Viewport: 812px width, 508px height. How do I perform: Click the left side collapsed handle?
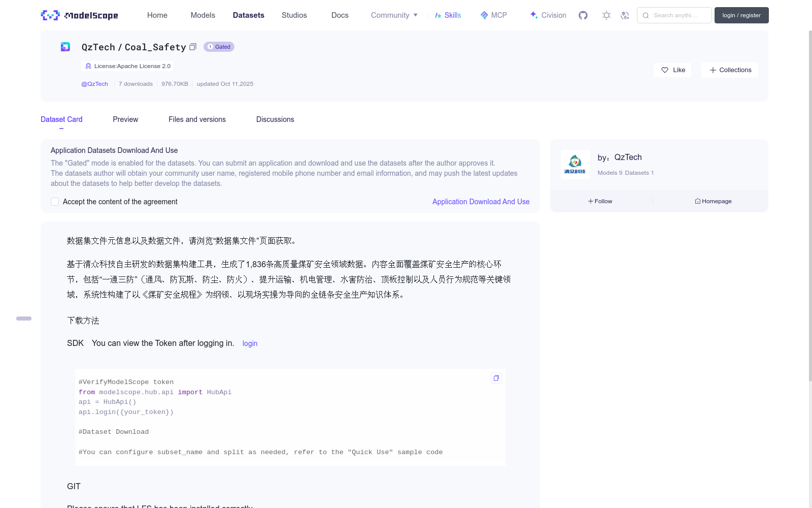click(x=24, y=319)
